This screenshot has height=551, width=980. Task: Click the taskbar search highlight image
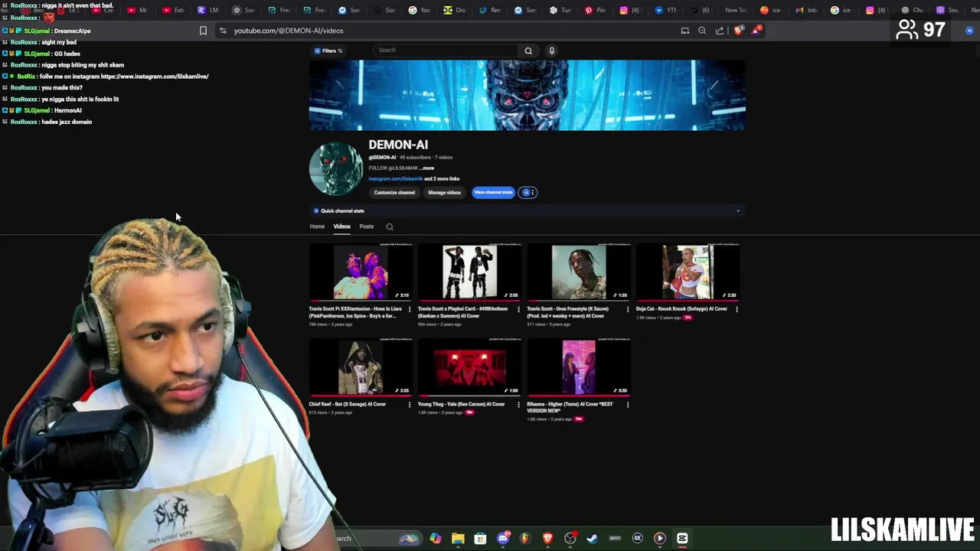[x=409, y=539]
